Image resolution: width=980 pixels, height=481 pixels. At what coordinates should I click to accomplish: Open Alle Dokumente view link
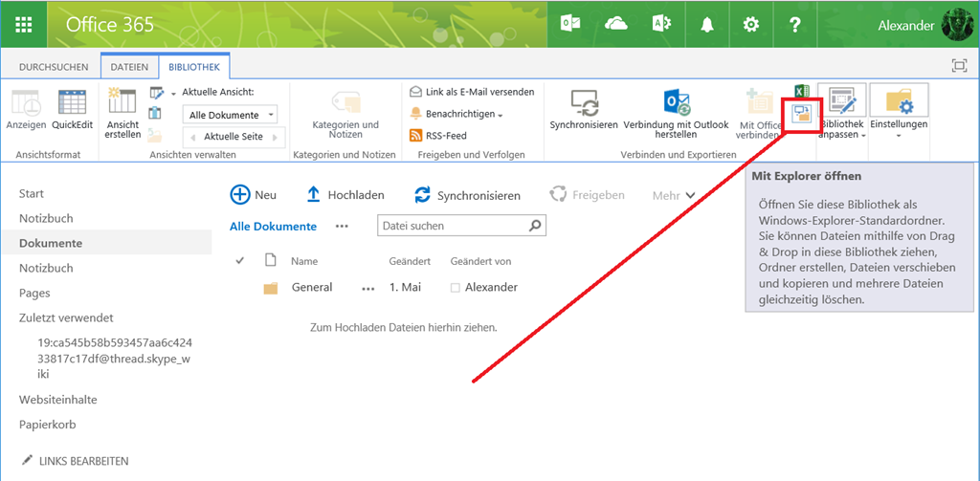click(273, 226)
